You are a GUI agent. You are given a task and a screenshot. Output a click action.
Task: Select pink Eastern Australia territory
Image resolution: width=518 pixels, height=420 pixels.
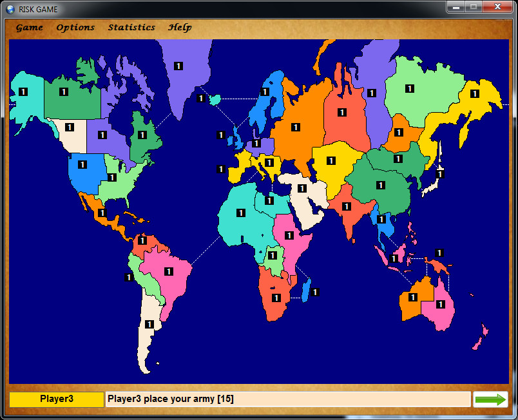(441, 304)
